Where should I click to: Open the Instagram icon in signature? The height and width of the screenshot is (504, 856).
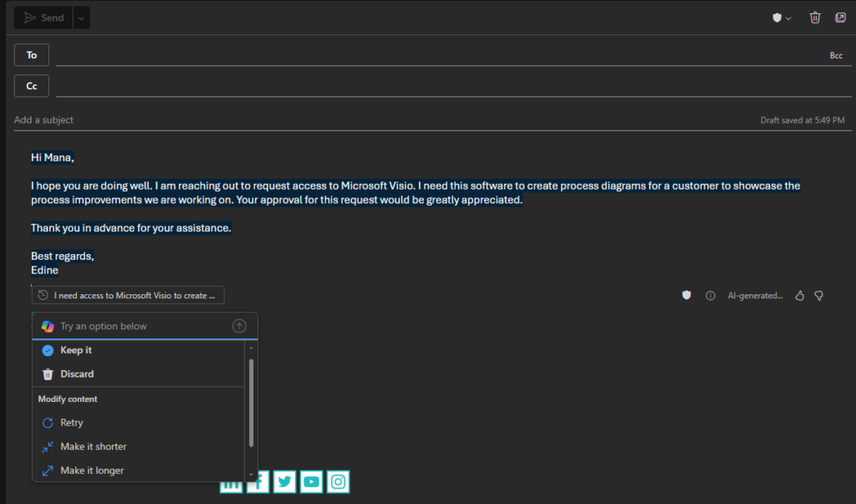[x=338, y=481]
